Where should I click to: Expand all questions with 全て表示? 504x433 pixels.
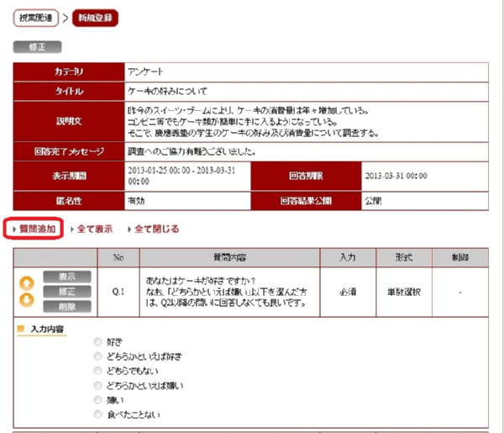click(94, 228)
